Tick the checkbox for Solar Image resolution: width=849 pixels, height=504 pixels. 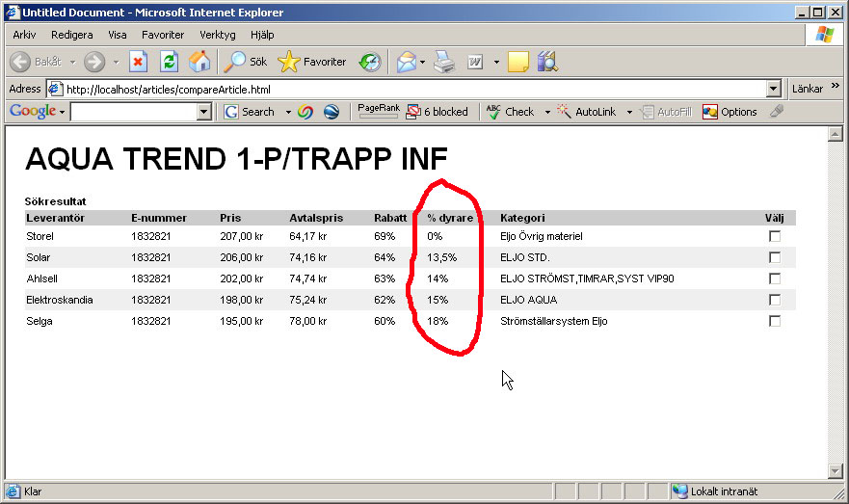[x=775, y=257]
